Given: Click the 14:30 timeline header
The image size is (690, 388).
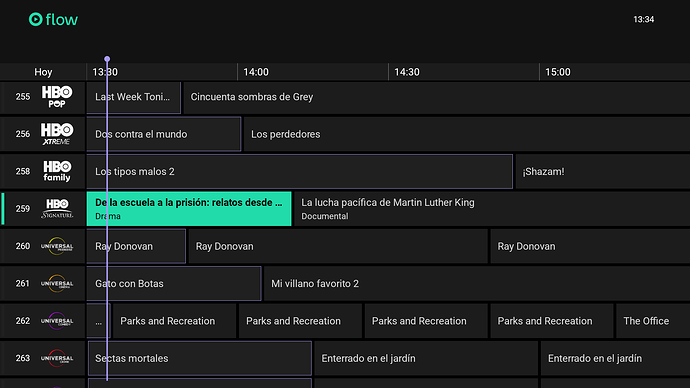Looking at the screenshot, I should pos(407,72).
